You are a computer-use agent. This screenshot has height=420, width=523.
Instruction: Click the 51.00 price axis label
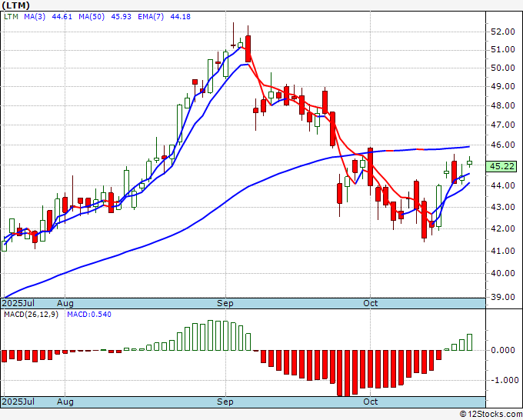click(x=503, y=50)
